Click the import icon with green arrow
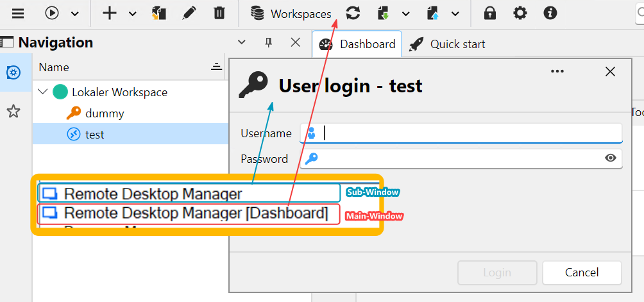644x302 pixels. tap(383, 13)
